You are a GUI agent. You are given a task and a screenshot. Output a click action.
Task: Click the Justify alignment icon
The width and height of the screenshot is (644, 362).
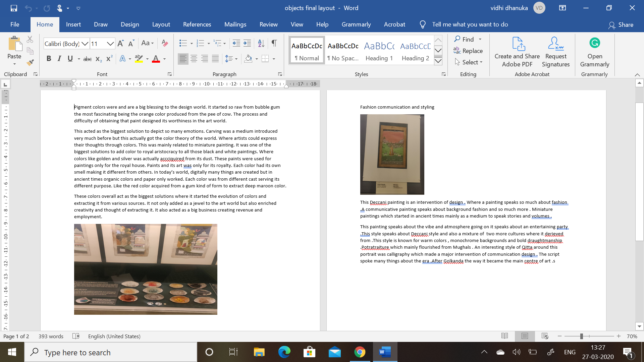pyautogui.click(x=215, y=59)
